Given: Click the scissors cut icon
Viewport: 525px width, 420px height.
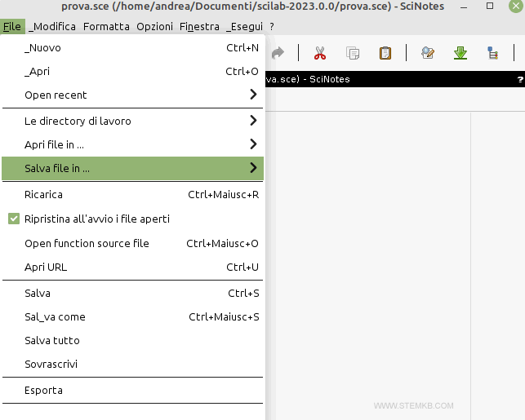Looking at the screenshot, I should click(x=319, y=53).
